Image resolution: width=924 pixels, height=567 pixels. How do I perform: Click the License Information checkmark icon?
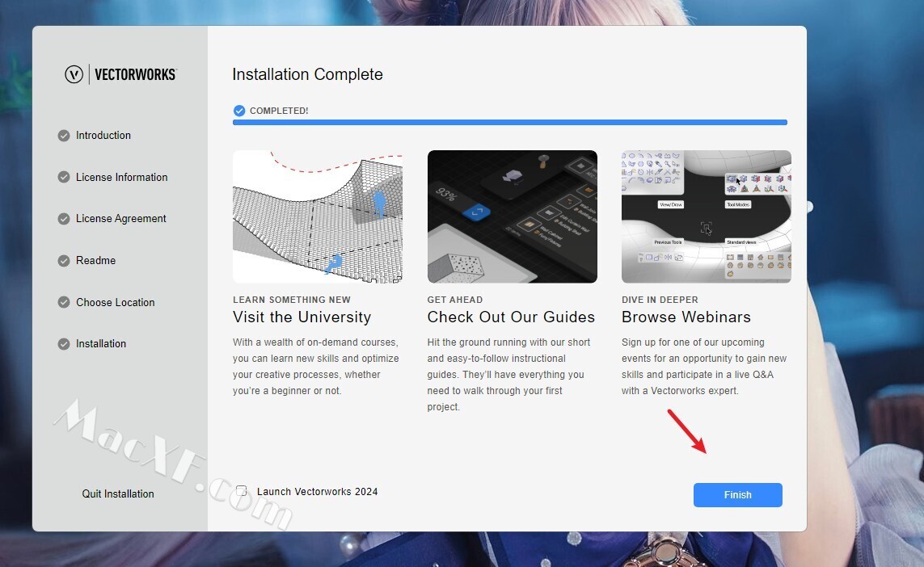coord(64,177)
